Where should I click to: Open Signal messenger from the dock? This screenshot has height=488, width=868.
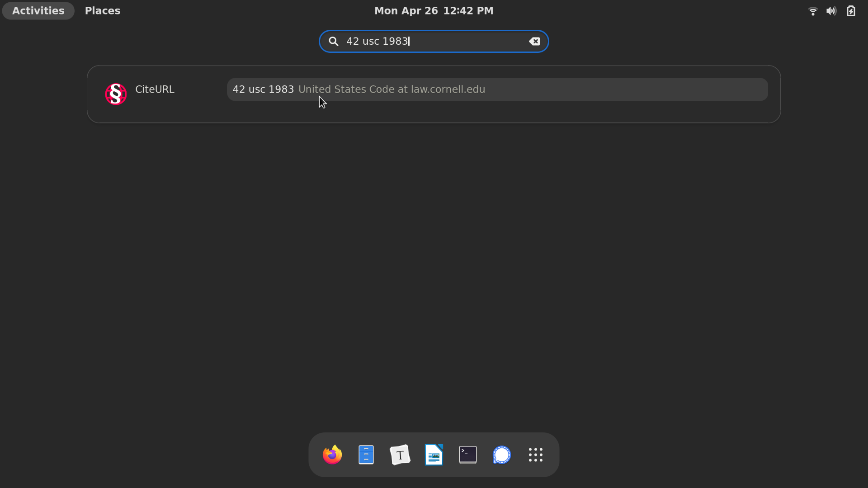[x=502, y=455]
